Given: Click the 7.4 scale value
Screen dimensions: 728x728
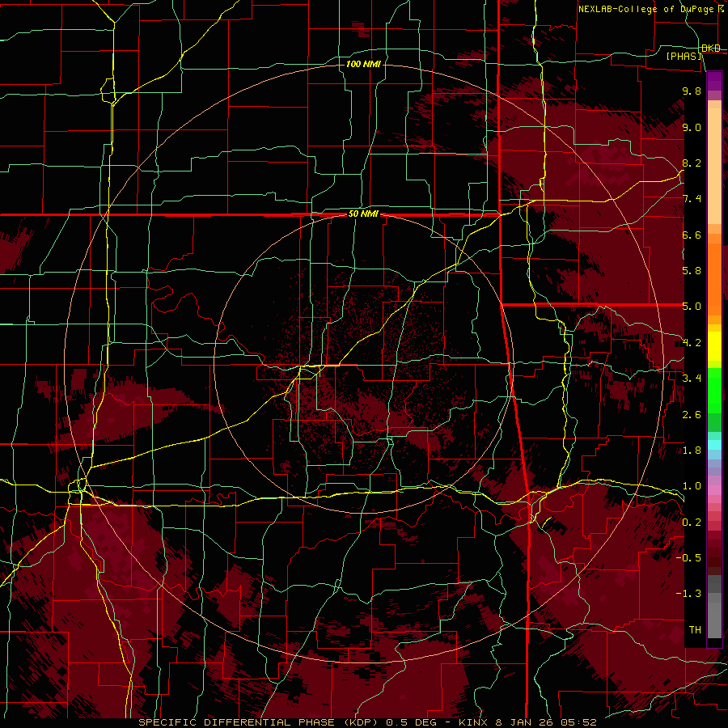Looking at the screenshot, I should (692, 199).
